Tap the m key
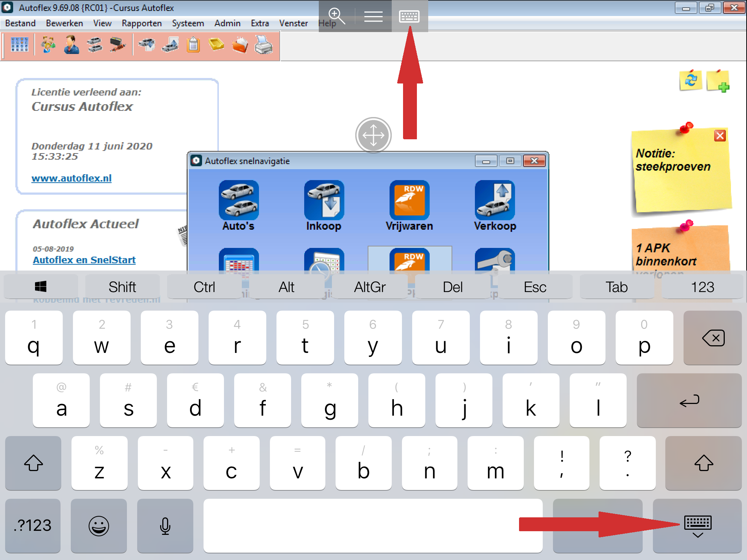 tap(495, 463)
